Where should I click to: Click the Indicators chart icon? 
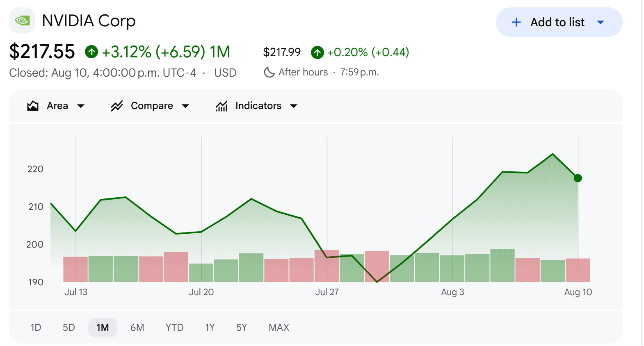222,106
